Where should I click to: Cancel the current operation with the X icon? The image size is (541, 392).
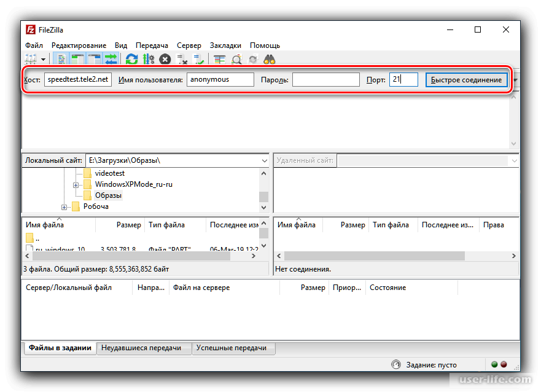pos(165,60)
